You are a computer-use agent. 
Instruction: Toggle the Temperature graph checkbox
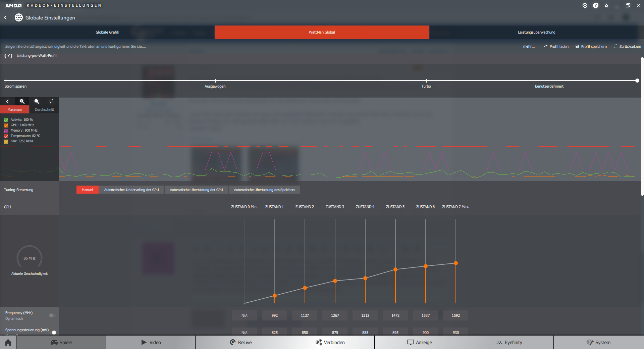pyautogui.click(x=6, y=136)
